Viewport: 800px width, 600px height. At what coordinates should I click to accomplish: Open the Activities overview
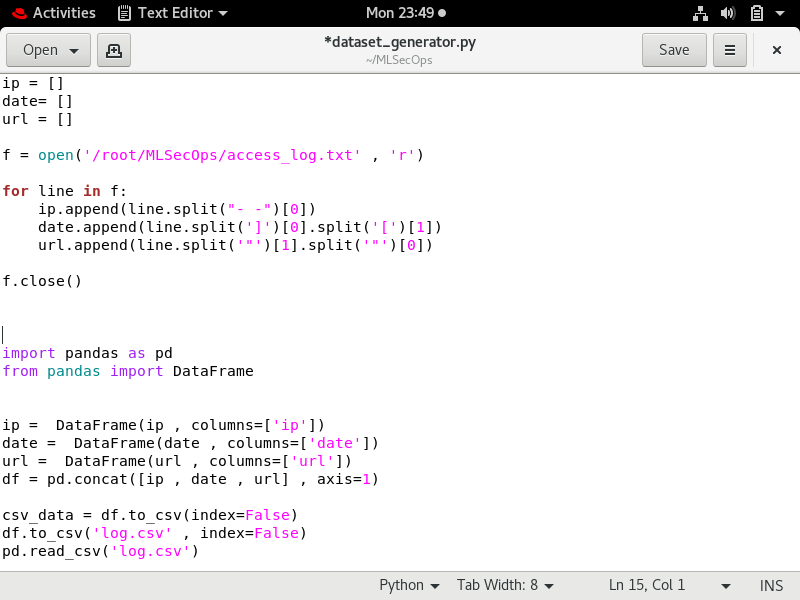64,13
